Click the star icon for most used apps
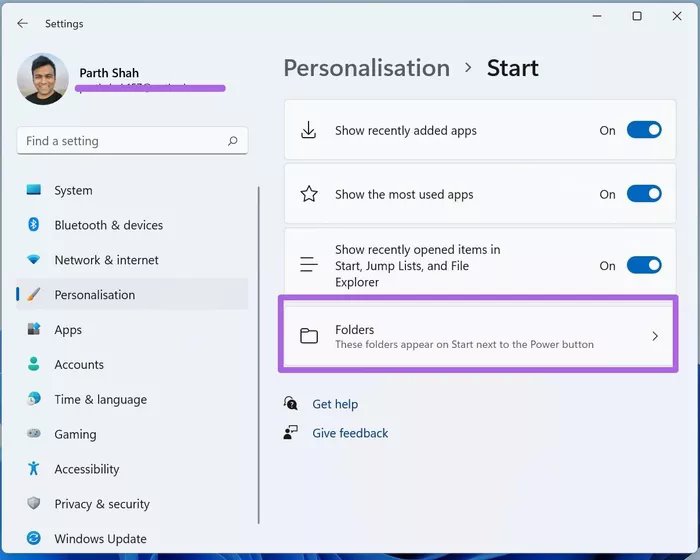 coord(309,194)
